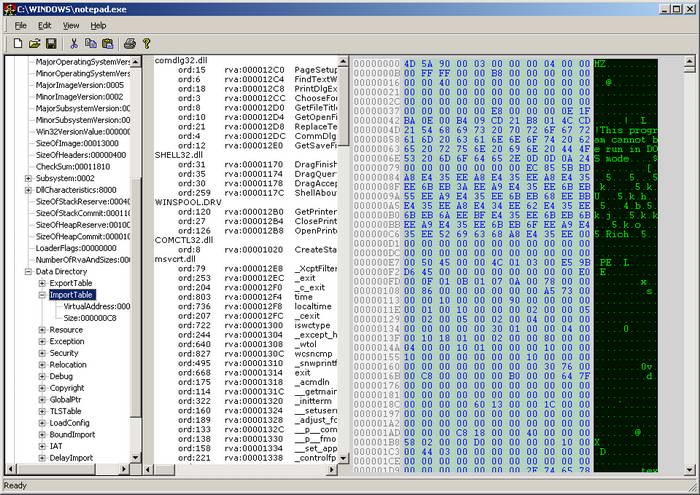The width and height of the screenshot is (700, 495).
Task: Collapse the Data Directory node
Action: (x=28, y=271)
